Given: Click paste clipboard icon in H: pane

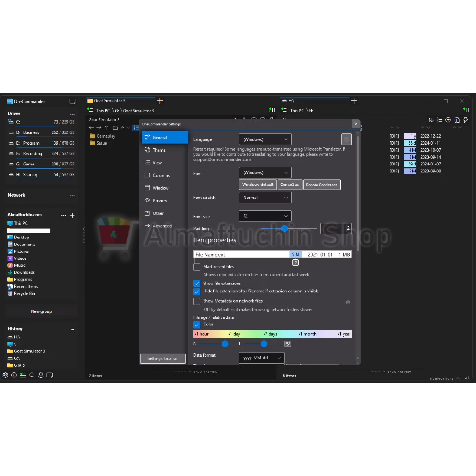Looking at the screenshot, I should (x=457, y=120).
